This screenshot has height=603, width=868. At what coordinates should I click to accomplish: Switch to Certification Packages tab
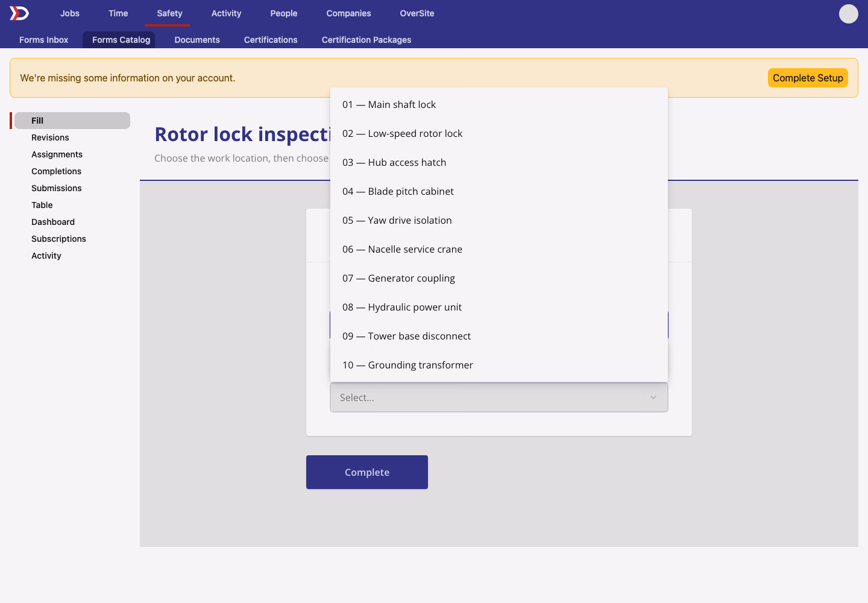point(366,40)
